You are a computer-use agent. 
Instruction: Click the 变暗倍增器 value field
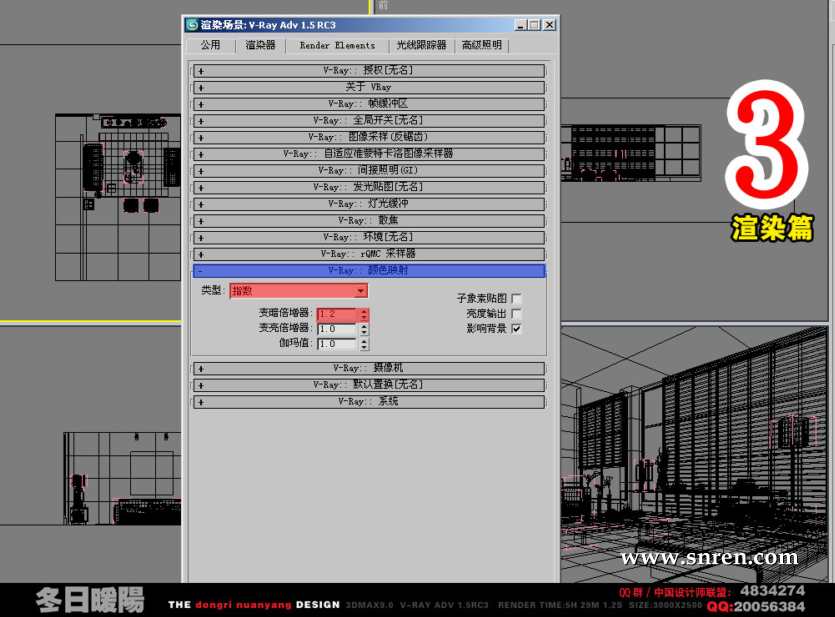pos(337,314)
